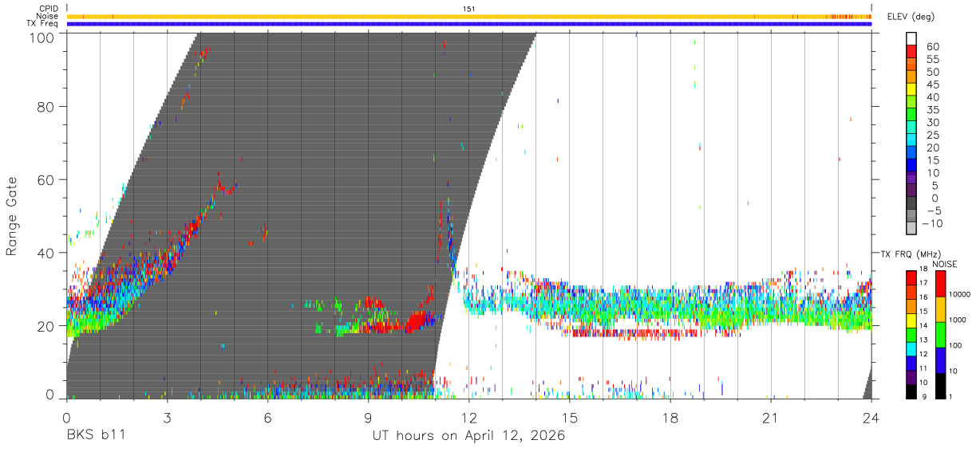The height and width of the screenshot is (452, 980).
Task: Click the TX Freq row label
Action: 43,23
